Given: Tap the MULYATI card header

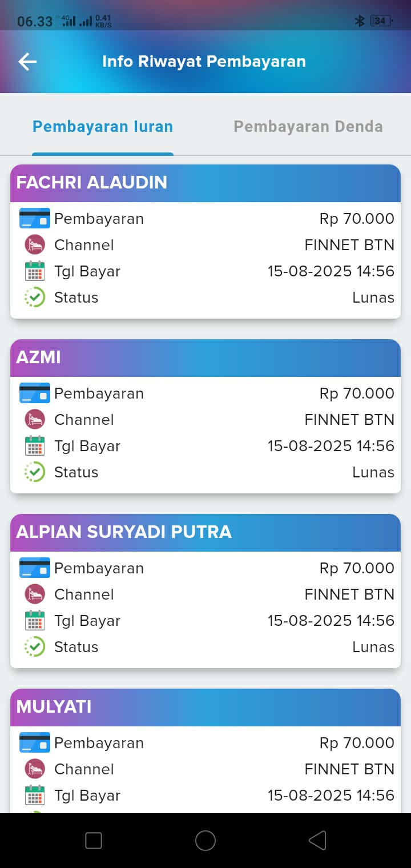Looking at the screenshot, I should (x=205, y=707).
